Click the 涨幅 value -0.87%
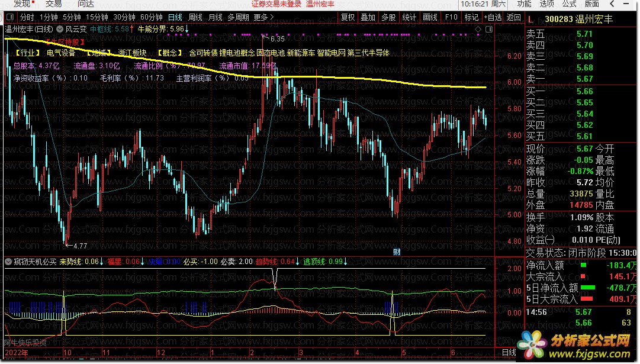 click(580, 171)
